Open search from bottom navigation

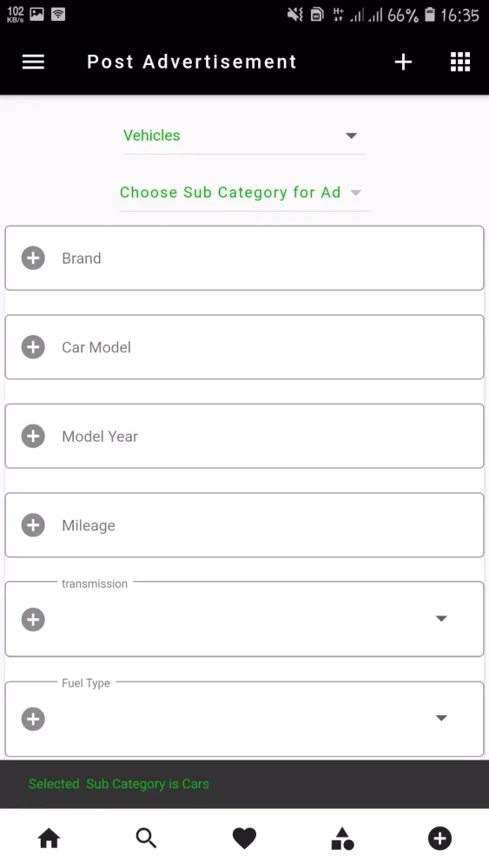(x=146, y=838)
